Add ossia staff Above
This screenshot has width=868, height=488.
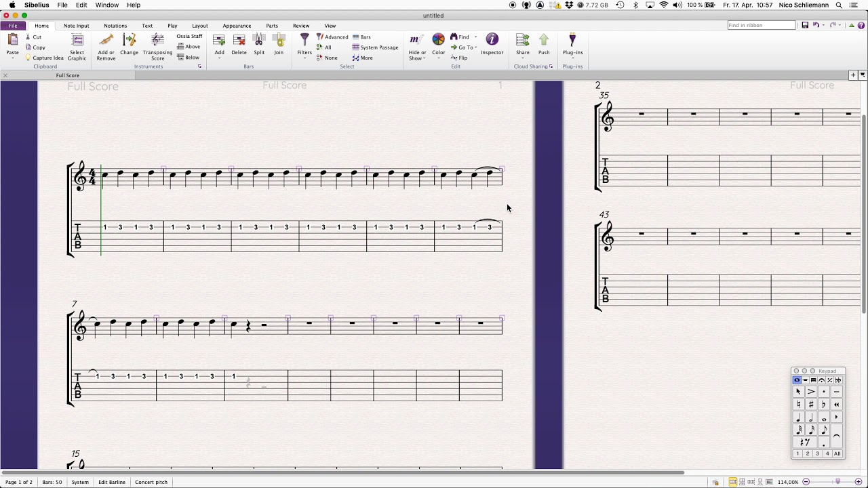[x=189, y=47]
